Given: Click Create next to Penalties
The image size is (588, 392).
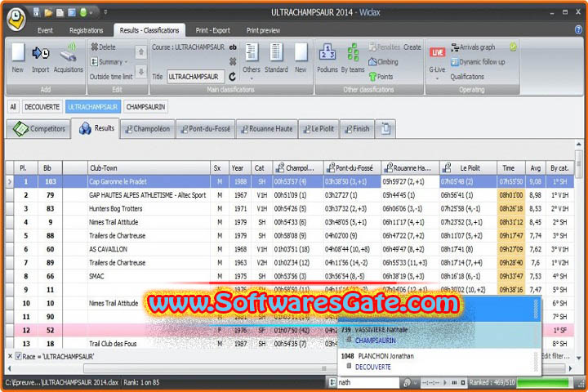Looking at the screenshot, I should 412,47.
